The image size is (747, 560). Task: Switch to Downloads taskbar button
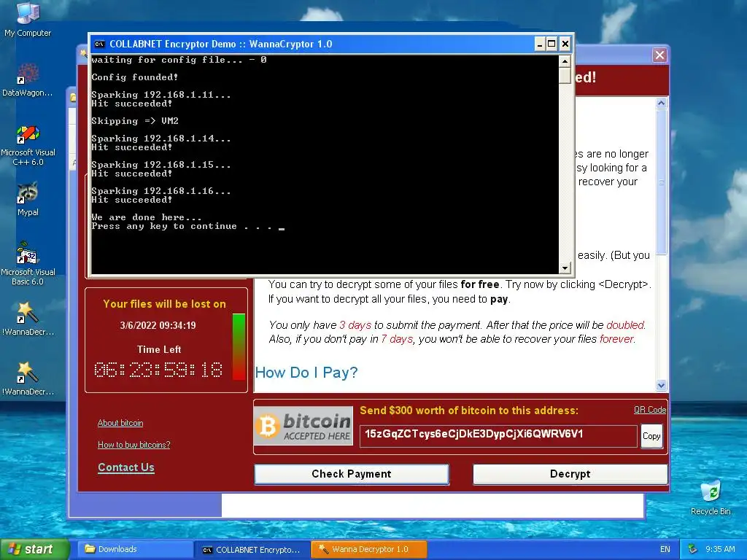135,549
